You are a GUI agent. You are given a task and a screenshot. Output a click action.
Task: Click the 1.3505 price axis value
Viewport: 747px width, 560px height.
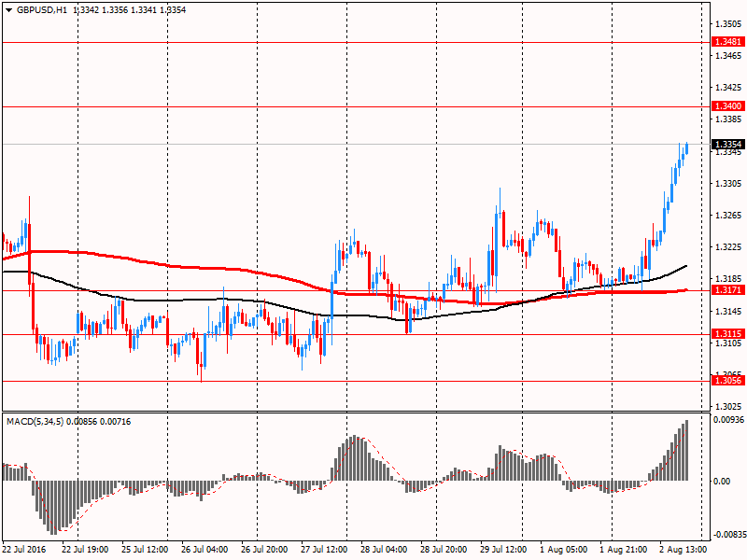point(727,23)
